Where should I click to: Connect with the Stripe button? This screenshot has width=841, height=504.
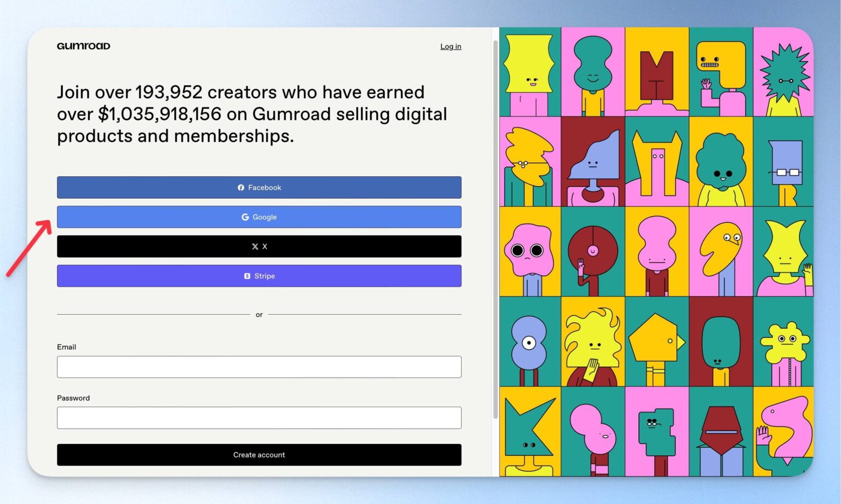(x=259, y=276)
